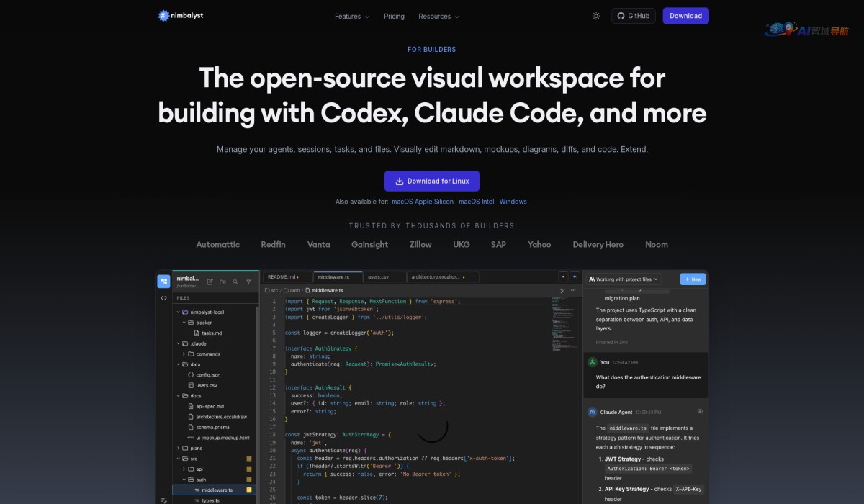864x504 pixels.
Task: Click the 'middleware.ts' inline code chip in chat
Action: click(x=629, y=428)
